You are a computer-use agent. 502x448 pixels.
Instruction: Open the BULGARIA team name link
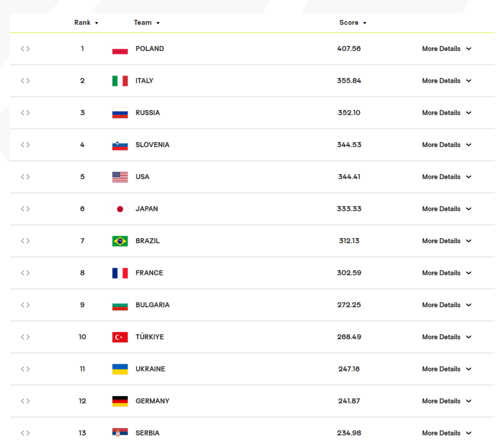pyautogui.click(x=152, y=305)
